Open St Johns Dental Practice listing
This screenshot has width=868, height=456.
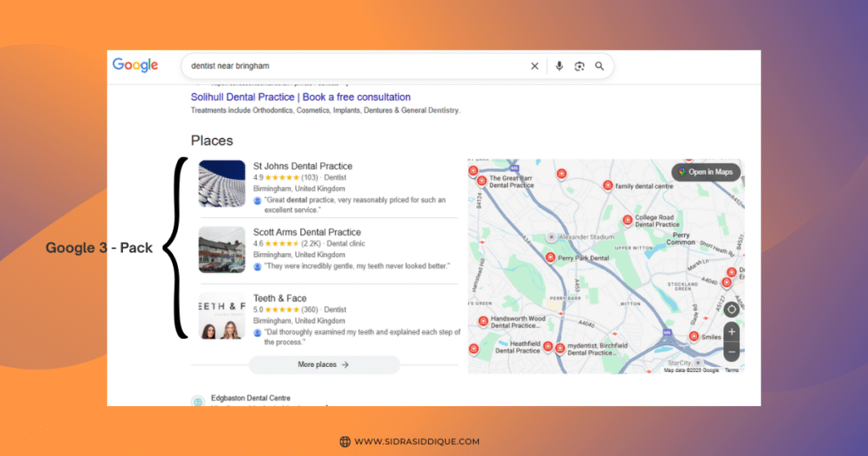(x=303, y=166)
